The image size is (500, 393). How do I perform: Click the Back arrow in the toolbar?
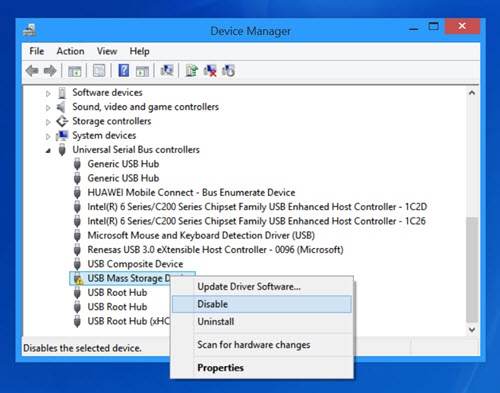(32, 71)
